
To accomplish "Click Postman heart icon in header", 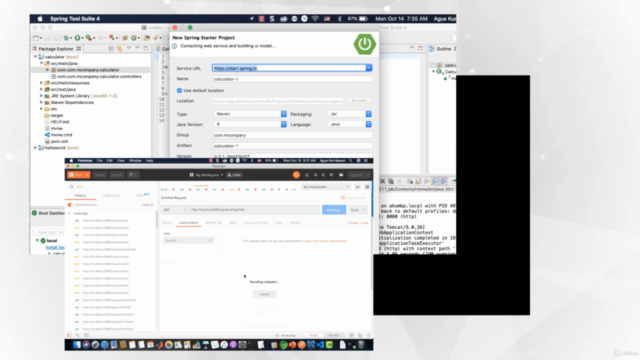I will coord(331,175).
